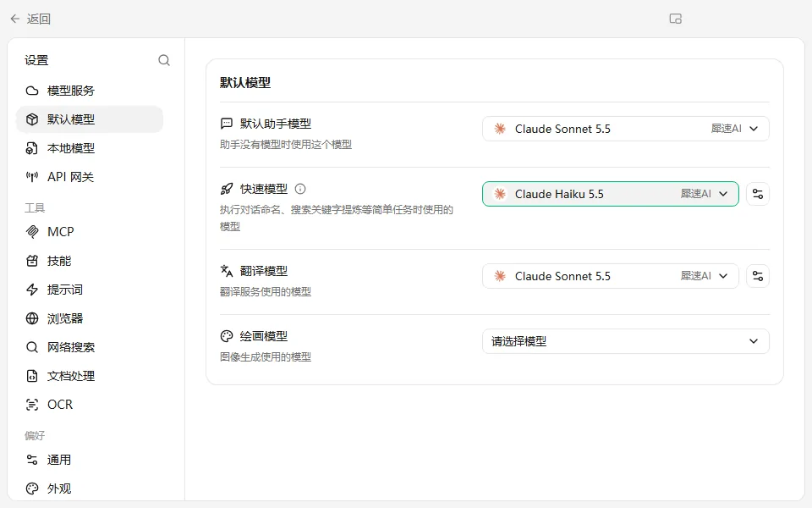
Task: Click the rocket icon beside 快速模型
Action: pos(227,189)
